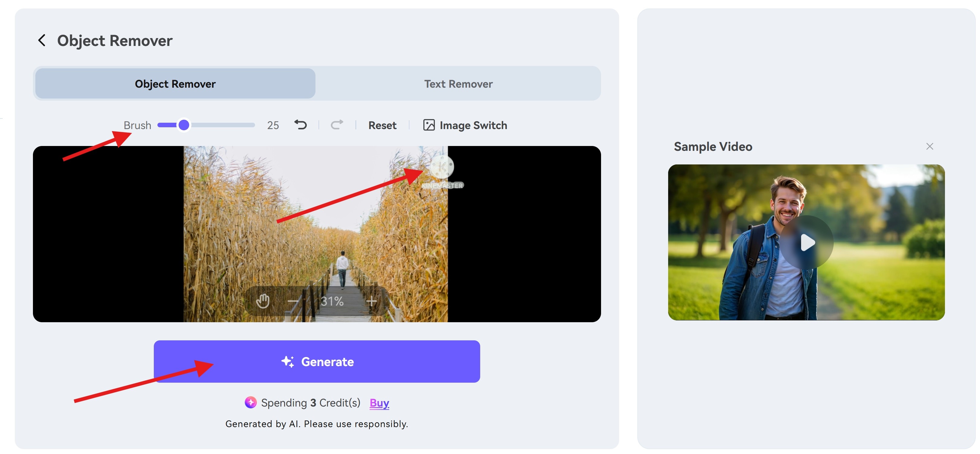Click the undo arrow icon
Screen dimensions: 980x454
click(x=300, y=125)
